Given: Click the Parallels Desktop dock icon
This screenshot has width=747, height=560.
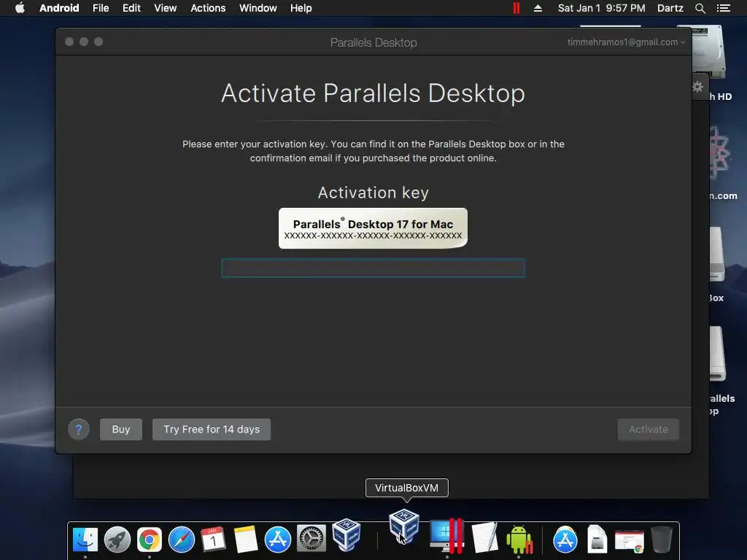Looking at the screenshot, I should (x=447, y=536).
